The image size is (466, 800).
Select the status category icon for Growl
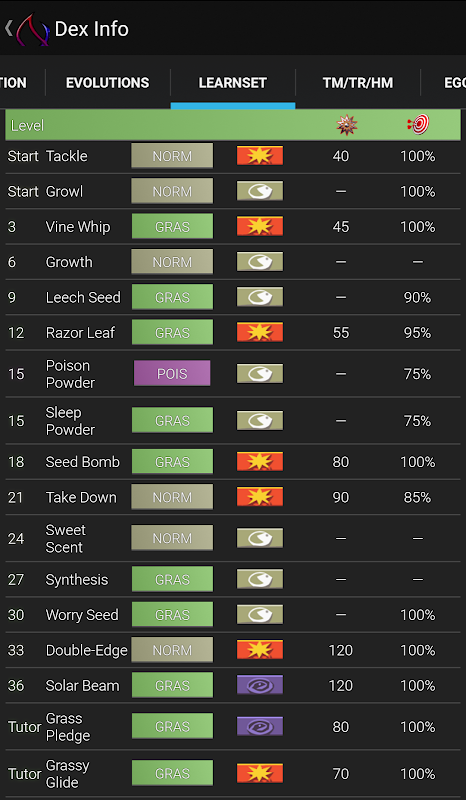(x=260, y=191)
